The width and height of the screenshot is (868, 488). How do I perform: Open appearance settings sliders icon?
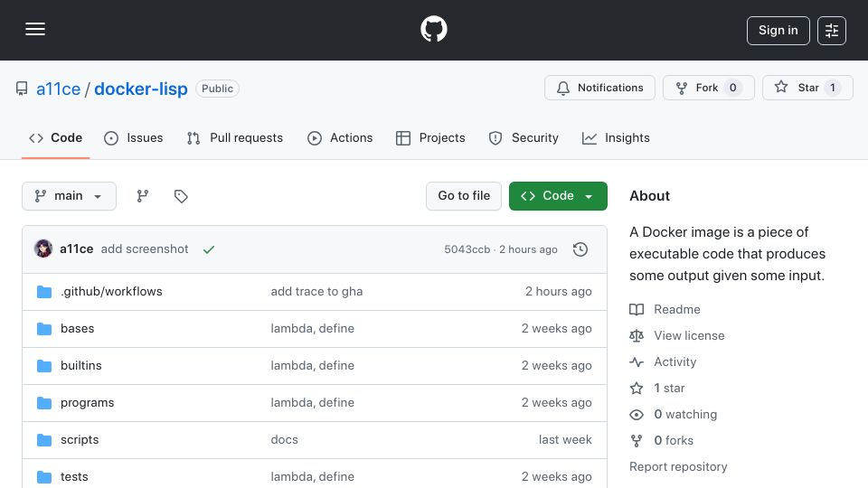(x=832, y=31)
